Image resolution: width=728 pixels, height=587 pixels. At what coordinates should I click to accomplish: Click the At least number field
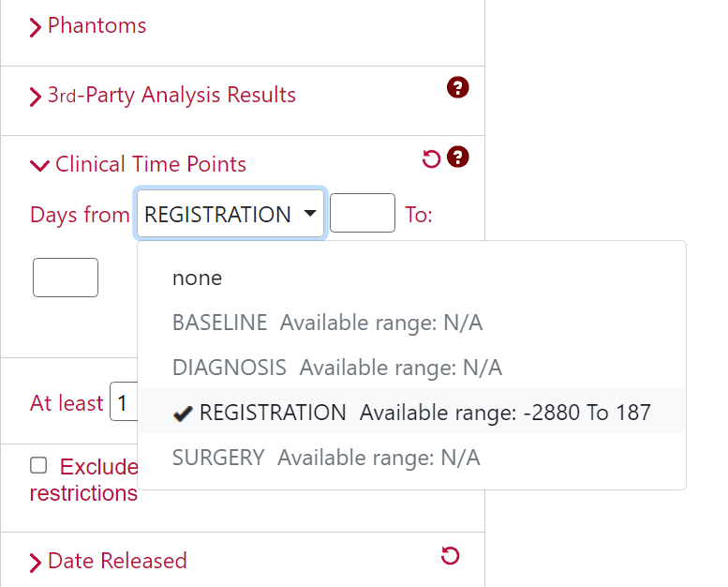[124, 401]
